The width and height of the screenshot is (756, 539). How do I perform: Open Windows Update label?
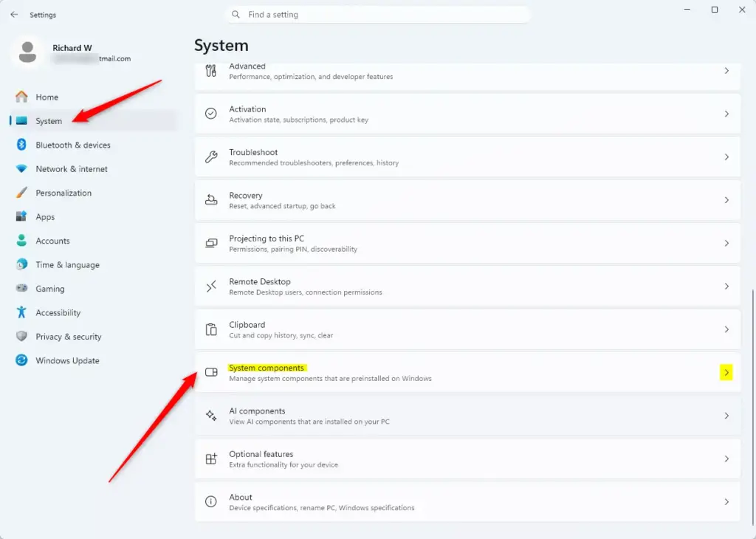pos(67,360)
